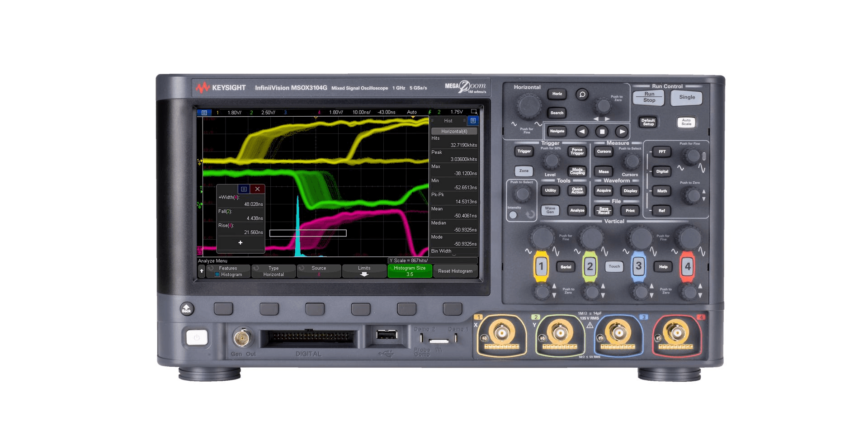Push the channel 2 green button
This screenshot has width=868, height=445.
(590, 266)
